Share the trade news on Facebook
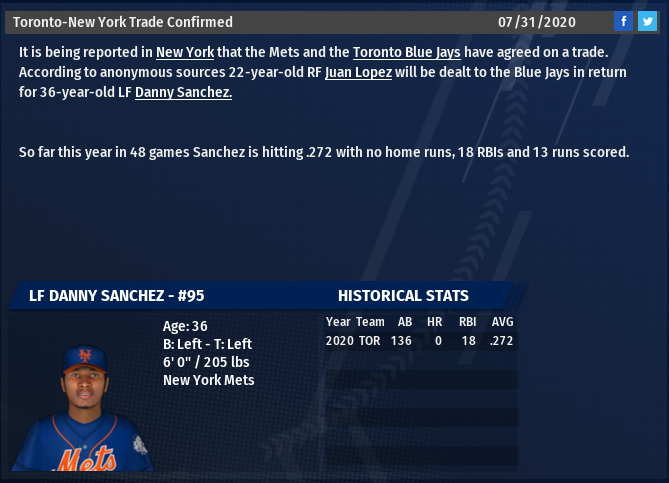Image resolution: width=669 pixels, height=483 pixels. [x=623, y=21]
